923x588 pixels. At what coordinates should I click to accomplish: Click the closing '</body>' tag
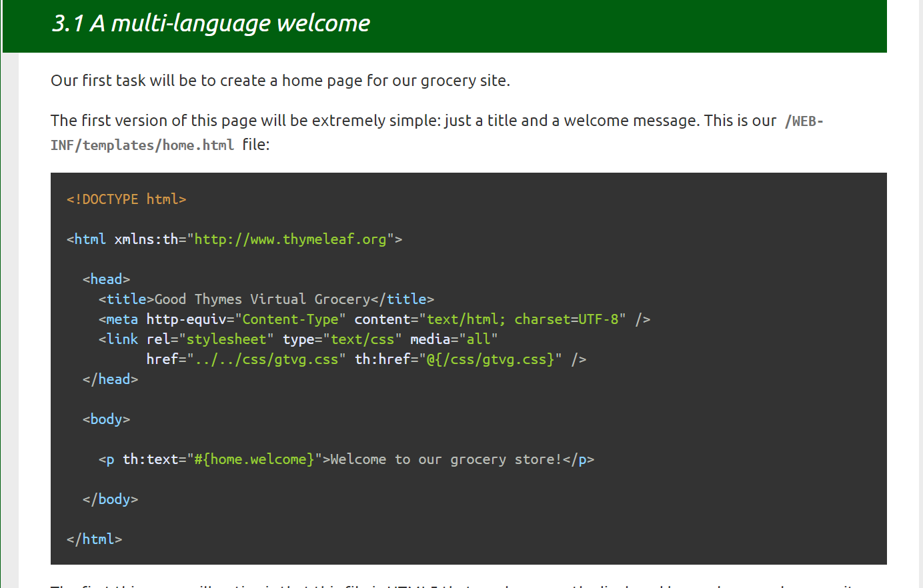(110, 499)
